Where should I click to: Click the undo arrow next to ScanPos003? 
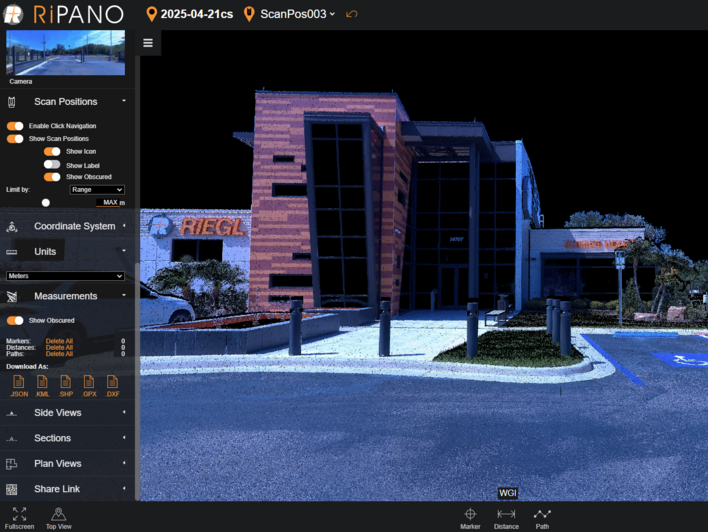pyautogui.click(x=351, y=14)
